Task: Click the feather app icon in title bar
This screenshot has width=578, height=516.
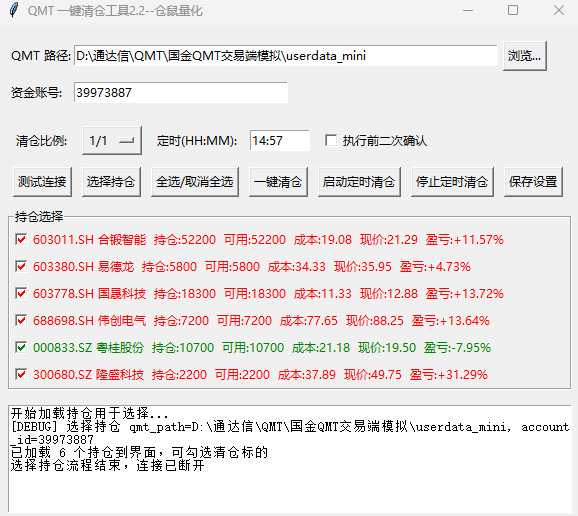Action: tap(14, 10)
